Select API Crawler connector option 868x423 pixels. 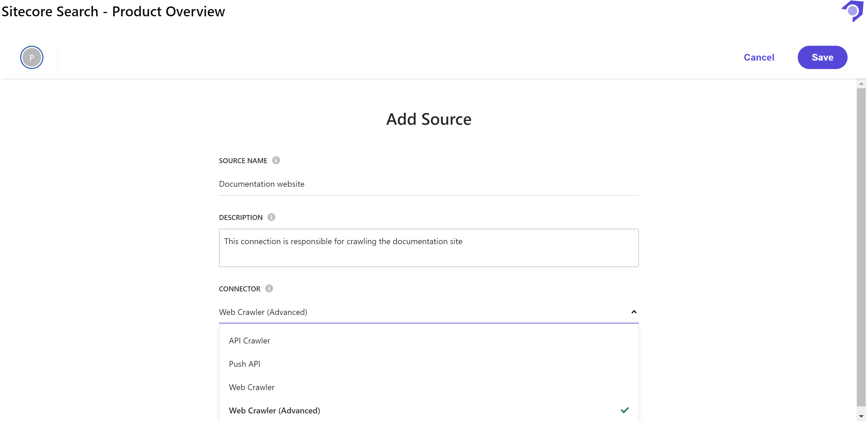click(x=249, y=341)
